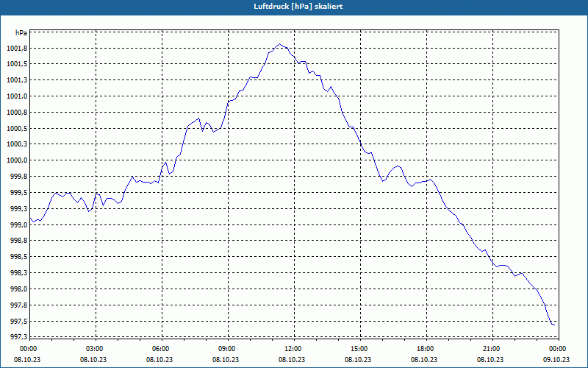Screen dimensions: 588x368
Task: Select the 1000,5 axis label
Action: coord(17,129)
